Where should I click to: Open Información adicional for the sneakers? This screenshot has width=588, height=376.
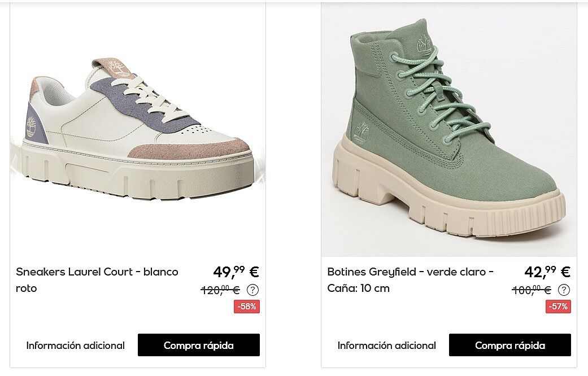(75, 346)
